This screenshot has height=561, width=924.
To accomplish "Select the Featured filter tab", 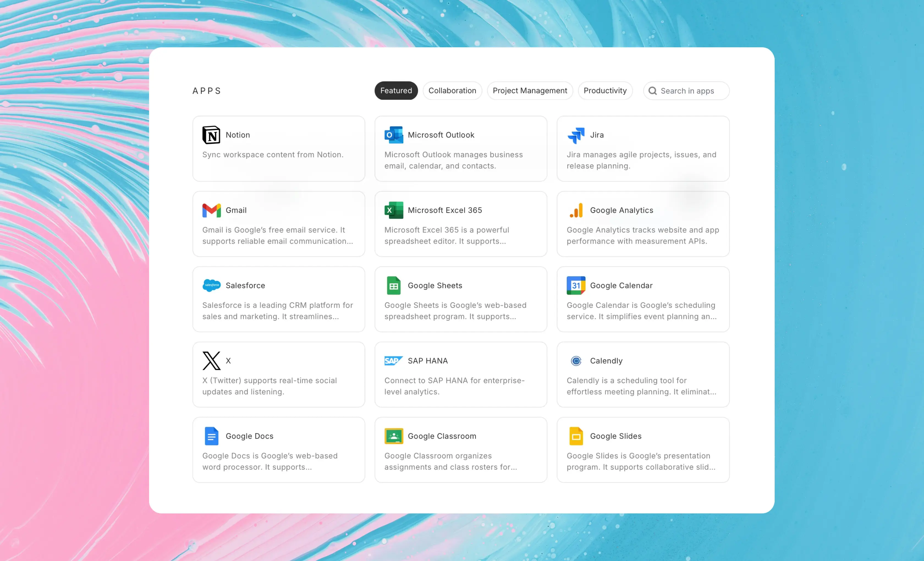I will (x=396, y=91).
